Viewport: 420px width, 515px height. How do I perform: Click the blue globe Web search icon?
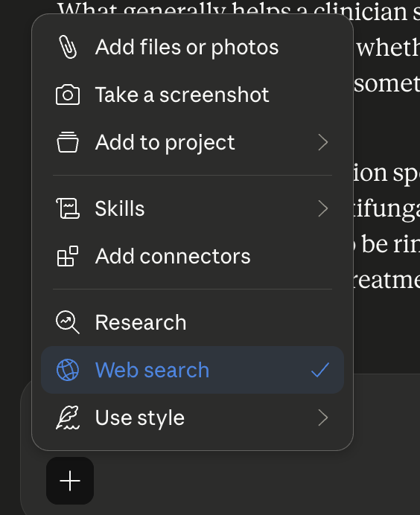[68, 370]
